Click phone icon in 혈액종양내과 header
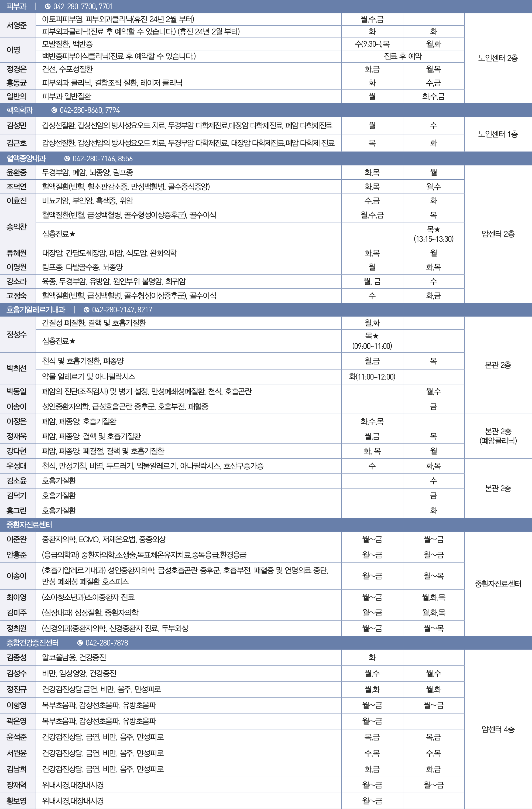Screen dimensions: 532x809 point(67,159)
